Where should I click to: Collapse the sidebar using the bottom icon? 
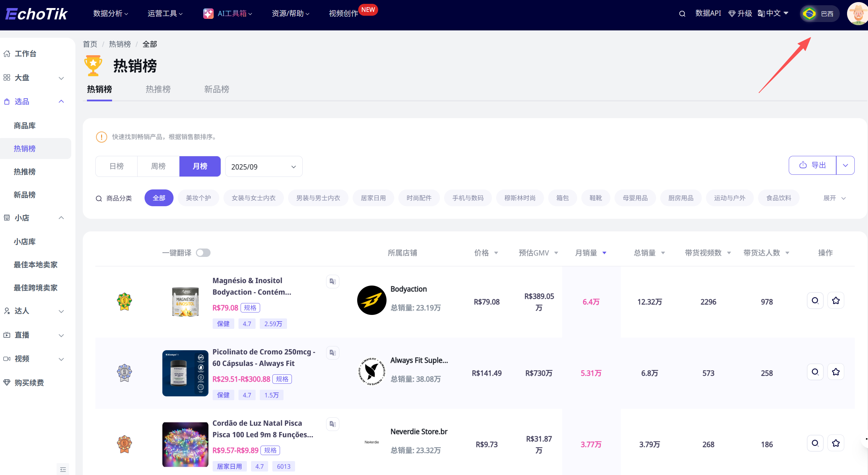click(x=63, y=469)
